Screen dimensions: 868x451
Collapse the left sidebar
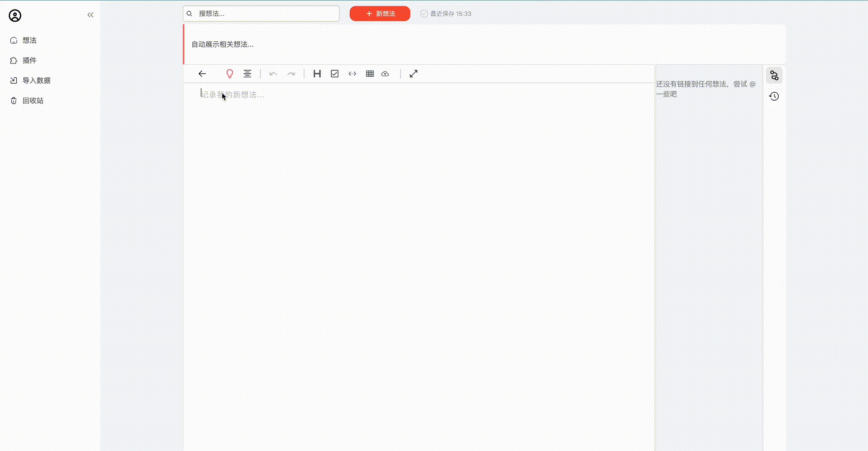pos(91,15)
